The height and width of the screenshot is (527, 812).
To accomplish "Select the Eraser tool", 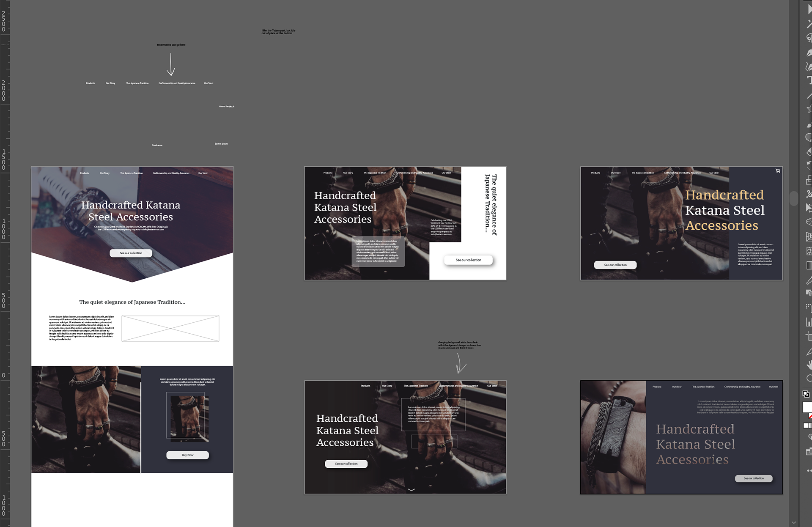I will point(809,151).
